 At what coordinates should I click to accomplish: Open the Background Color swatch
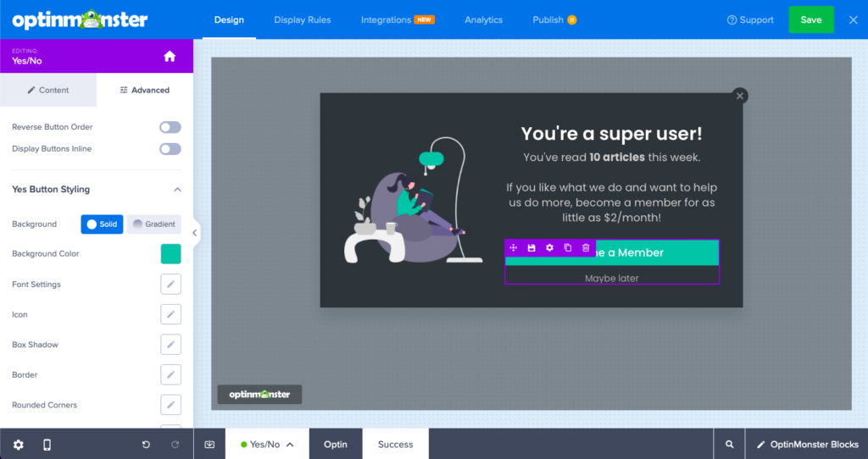click(170, 254)
